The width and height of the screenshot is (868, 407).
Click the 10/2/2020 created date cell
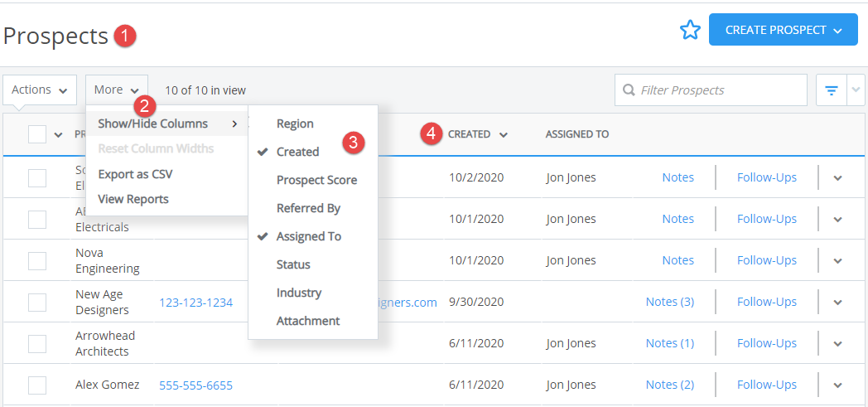pyautogui.click(x=476, y=177)
